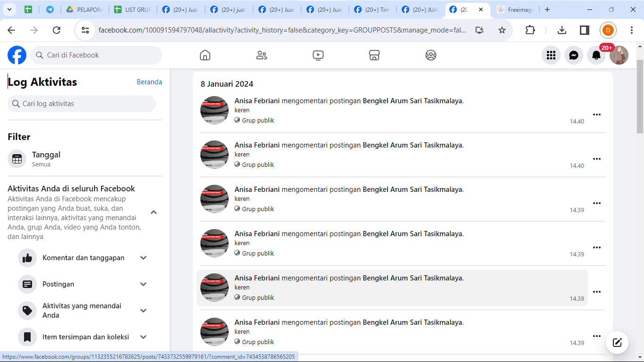
Task: Open the Tanggal date filter
Action: click(x=85, y=159)
